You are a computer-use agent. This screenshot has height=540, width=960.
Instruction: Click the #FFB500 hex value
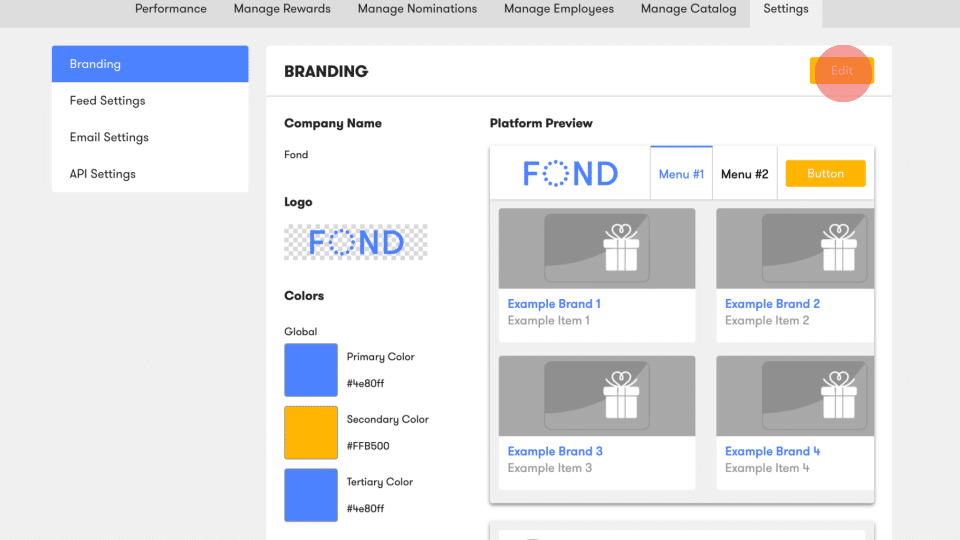pos(368,446)
